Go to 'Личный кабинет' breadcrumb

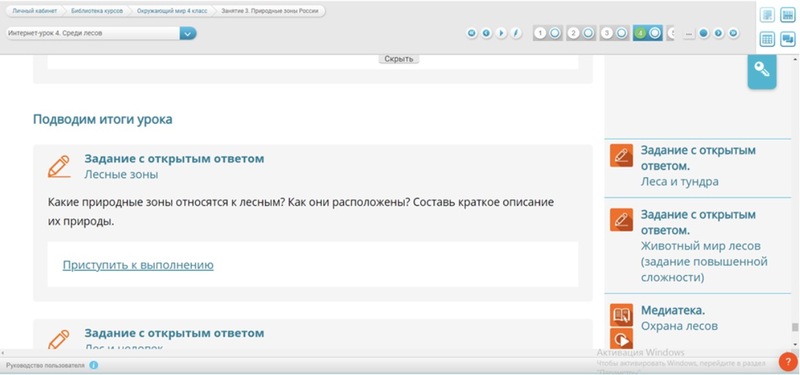(35, 11)
